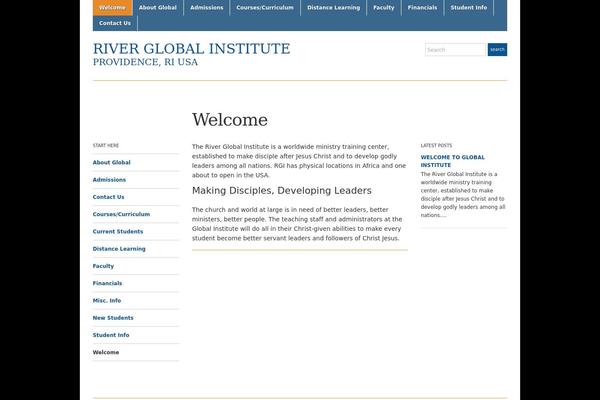Click the Providence, RI USA tagline
600x400 pixels.
tap(145, 62)
